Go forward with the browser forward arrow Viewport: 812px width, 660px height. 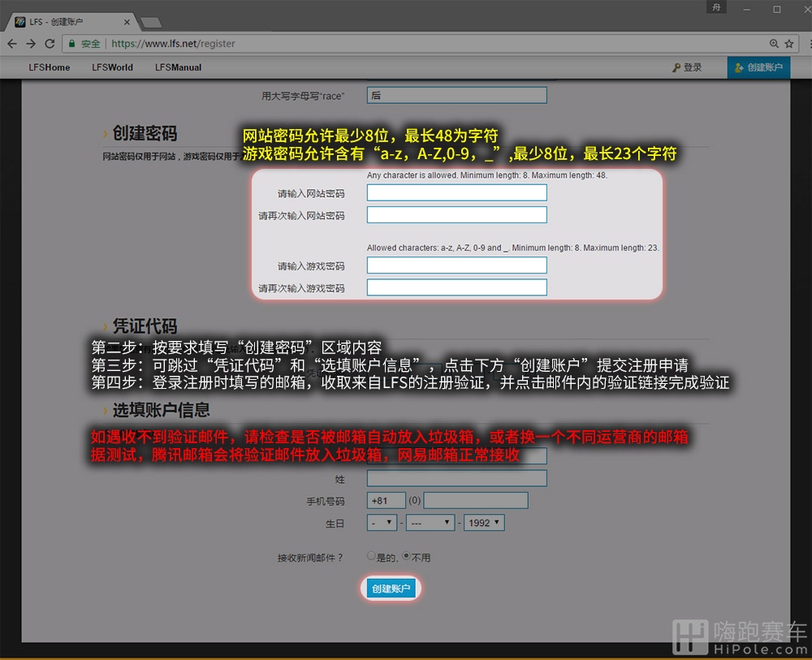tap(31, 44)
